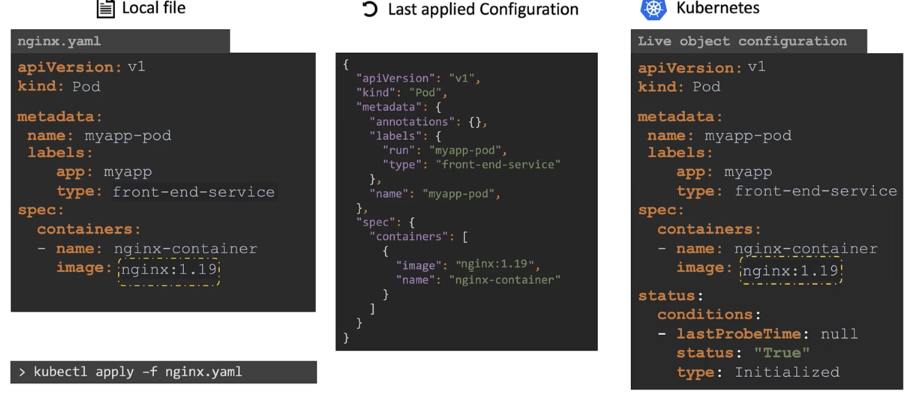Click '"type": "front-end-service"' in the JSON

tap(473, 165)
